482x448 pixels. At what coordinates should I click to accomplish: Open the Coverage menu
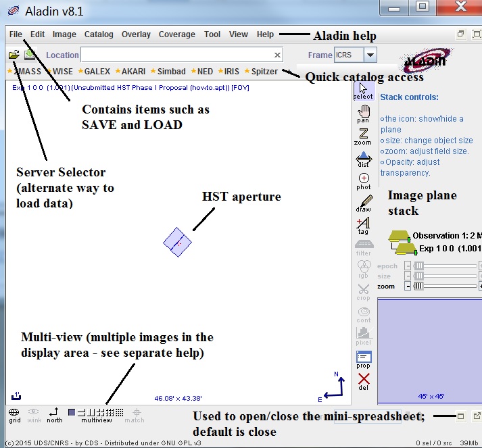[x=176, y=34]
